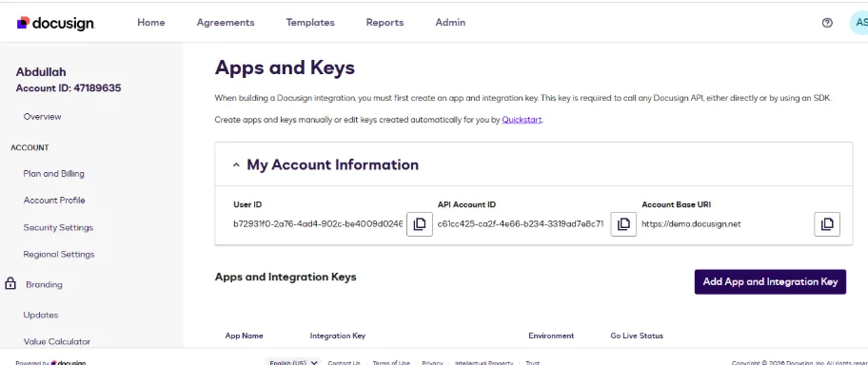The image size is (868, 365).
Task: Click the Docusign logo
Action: point(55,23)
